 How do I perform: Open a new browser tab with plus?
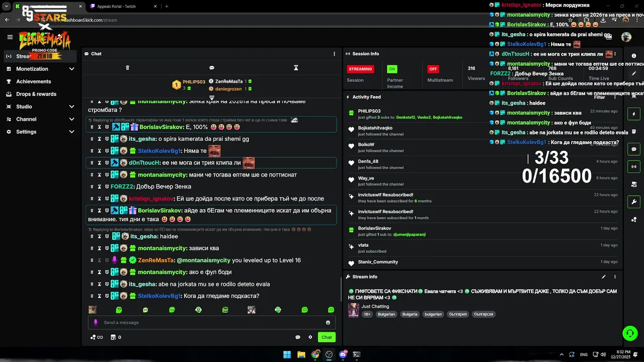(167, 7)
